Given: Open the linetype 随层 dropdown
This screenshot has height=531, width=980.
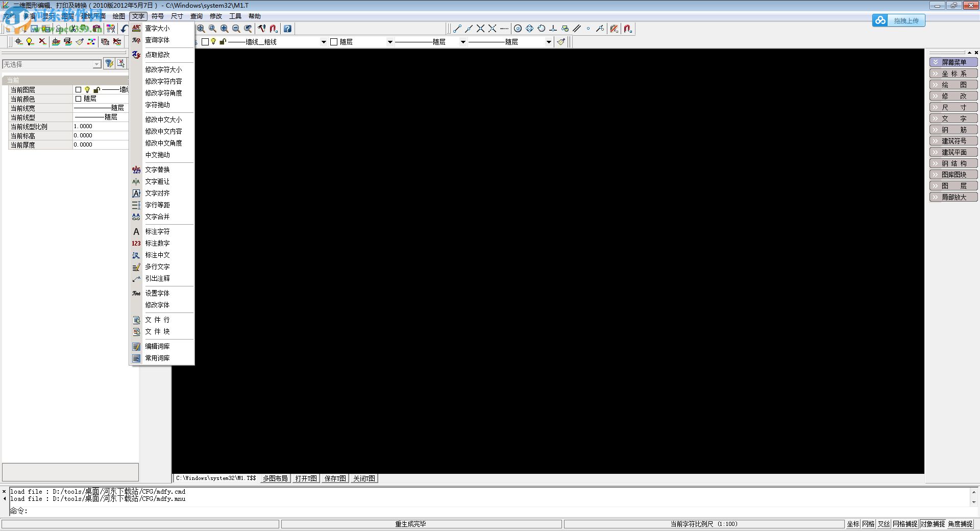Looking at the screenshot, I should pyautogui.click(x=463, y=42).
